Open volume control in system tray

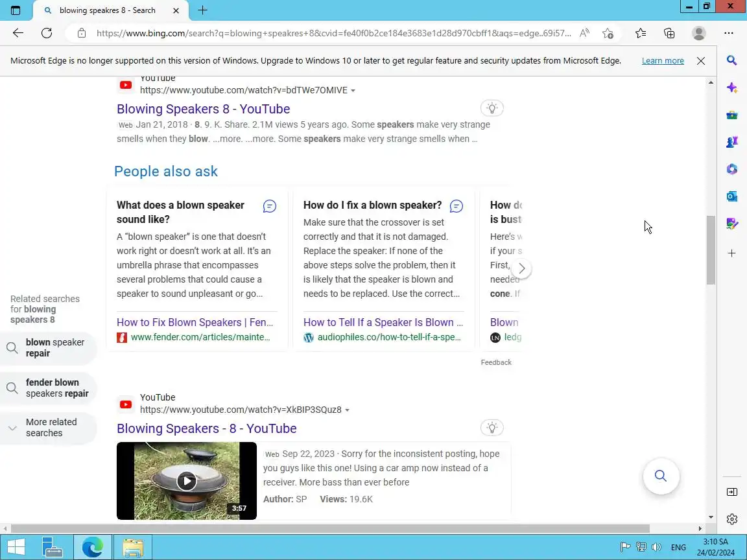656,547
